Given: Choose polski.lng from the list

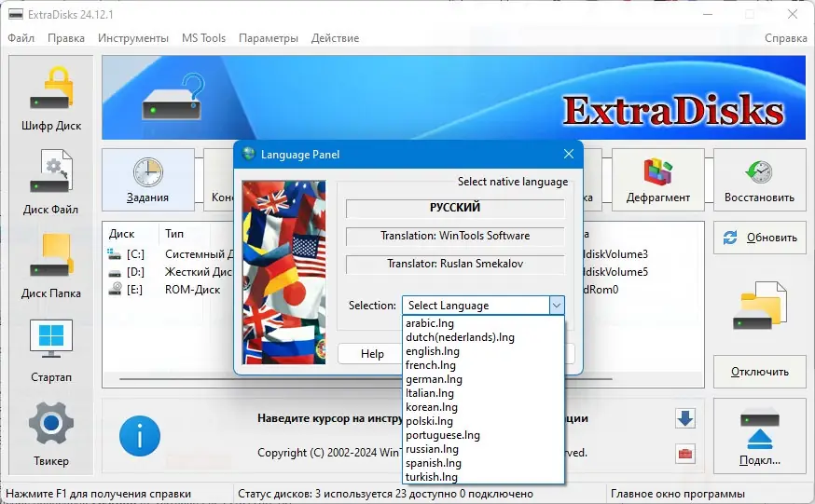Looking at the screenshot, I should [483, 421].
